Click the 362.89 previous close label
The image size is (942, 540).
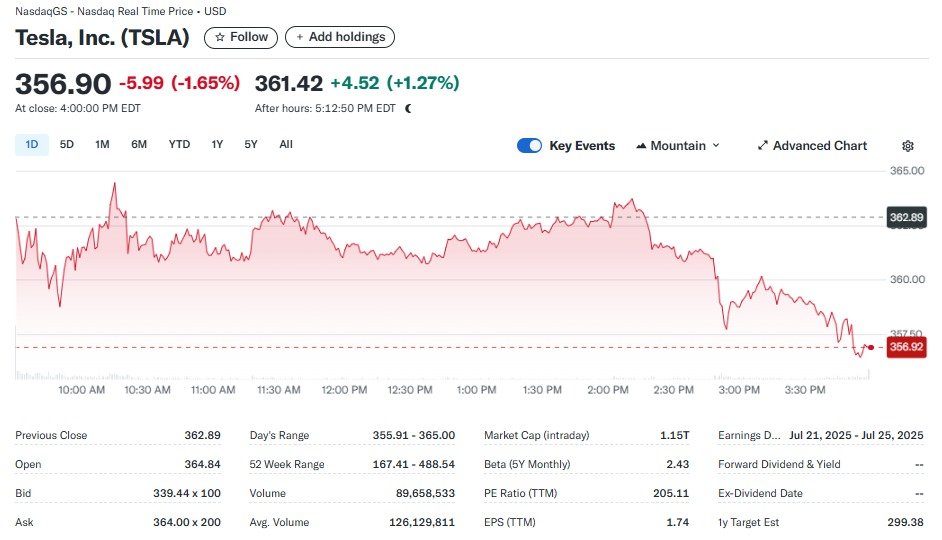[906, 217]
